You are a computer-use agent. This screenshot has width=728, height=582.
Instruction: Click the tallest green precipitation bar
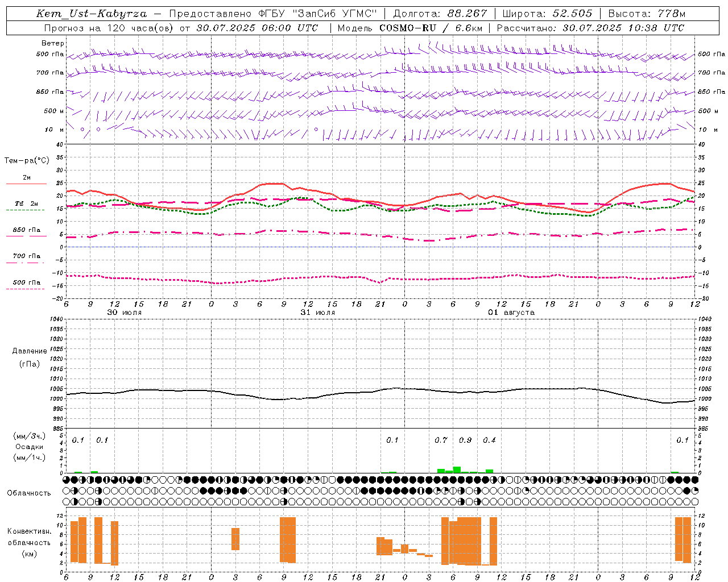[457, 469]
